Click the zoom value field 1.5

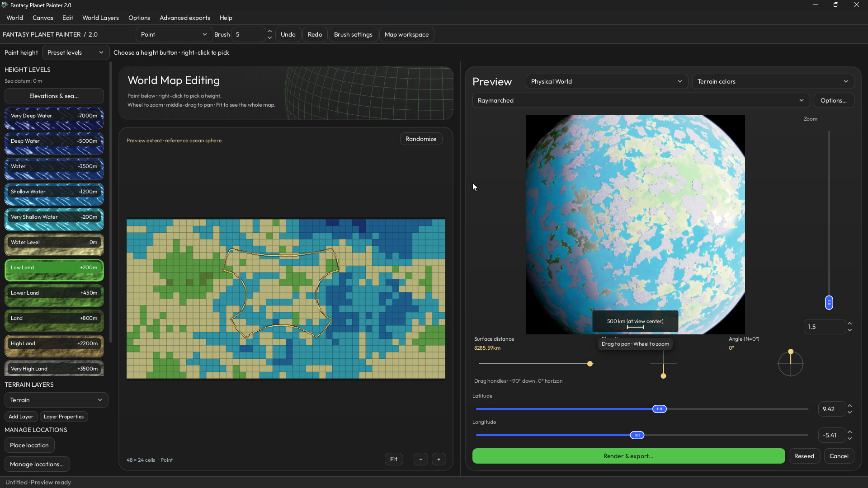824,327
